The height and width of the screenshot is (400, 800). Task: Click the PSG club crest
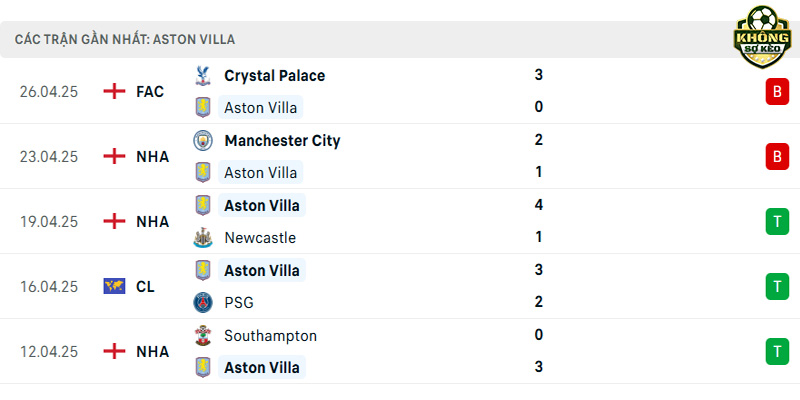tap(203, 303)
